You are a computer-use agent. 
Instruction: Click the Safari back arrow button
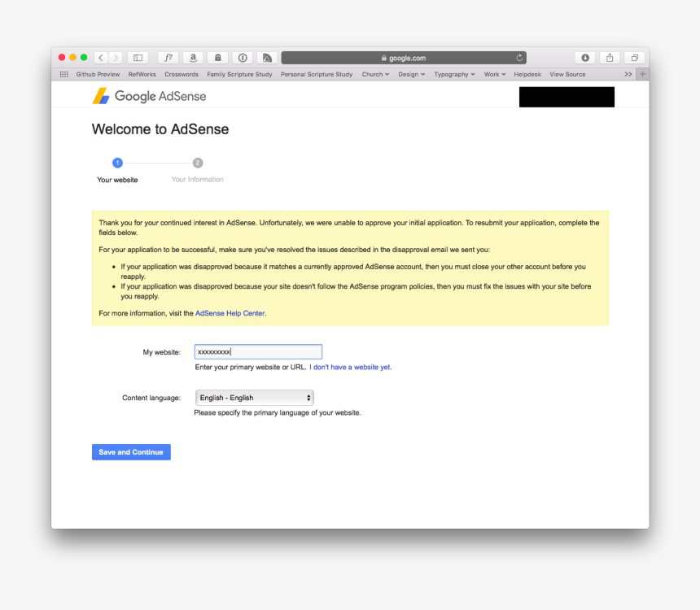click(101, 58)
